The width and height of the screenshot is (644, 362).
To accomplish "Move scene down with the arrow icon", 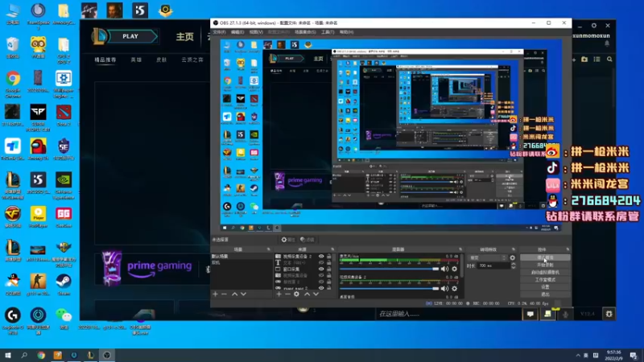I will point(244,294).
